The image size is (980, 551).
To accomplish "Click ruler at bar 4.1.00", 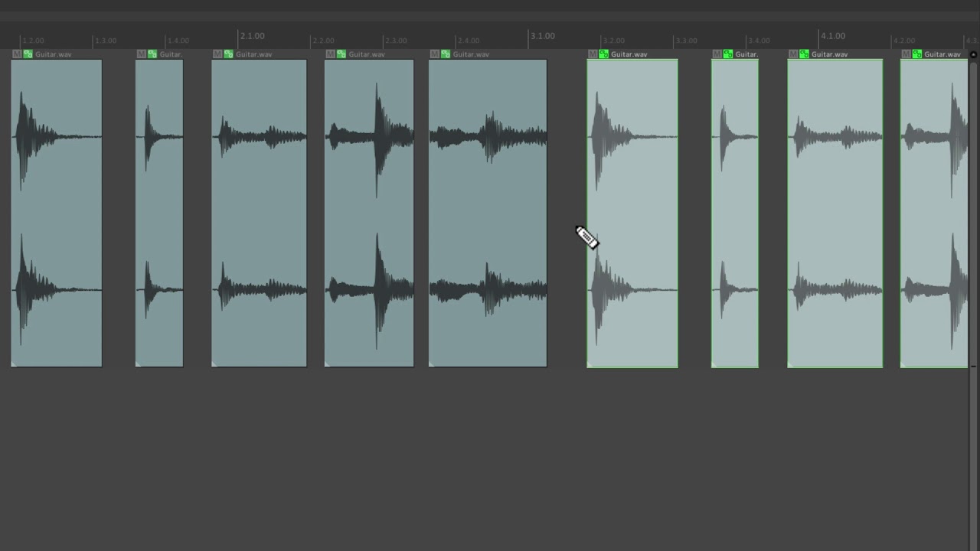I will [x=832, y=36].
